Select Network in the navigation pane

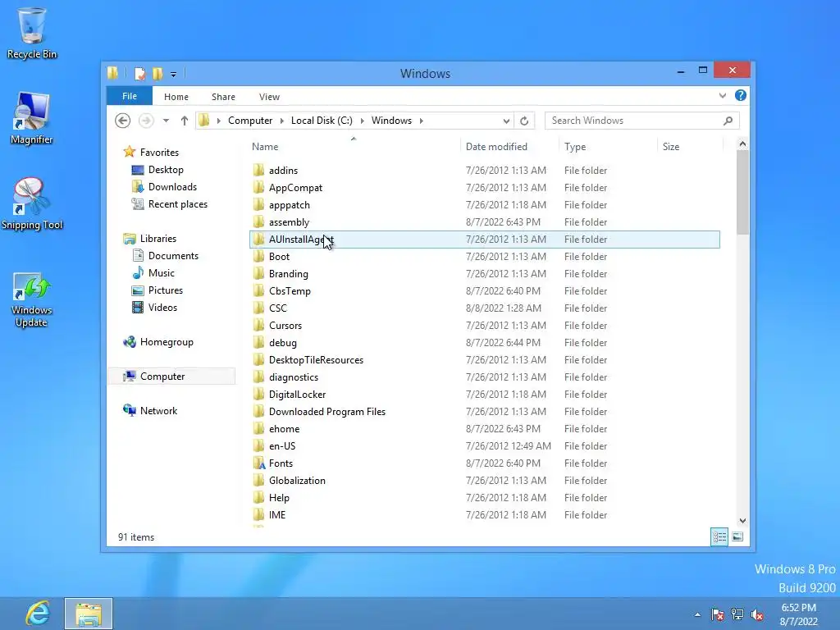tap(158, 411)
